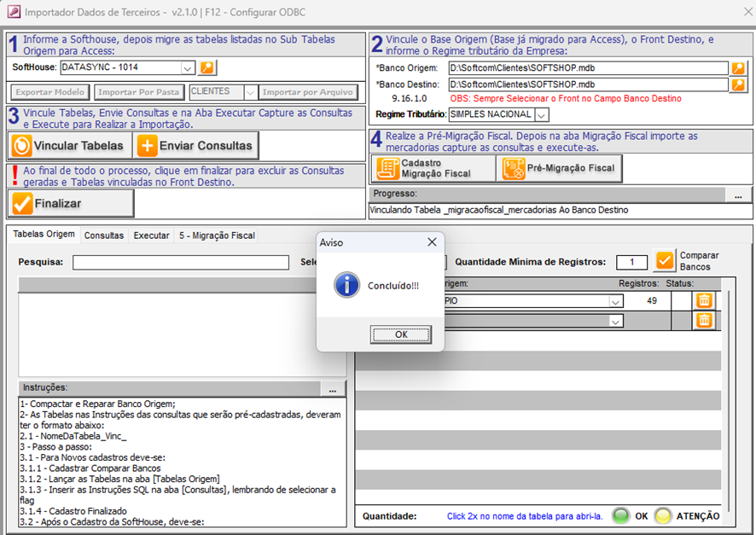The width and height of the screenshot is (756, 535).
Task: Expand the Regime Tributário dropdown
Action: (x=542, y=114)
